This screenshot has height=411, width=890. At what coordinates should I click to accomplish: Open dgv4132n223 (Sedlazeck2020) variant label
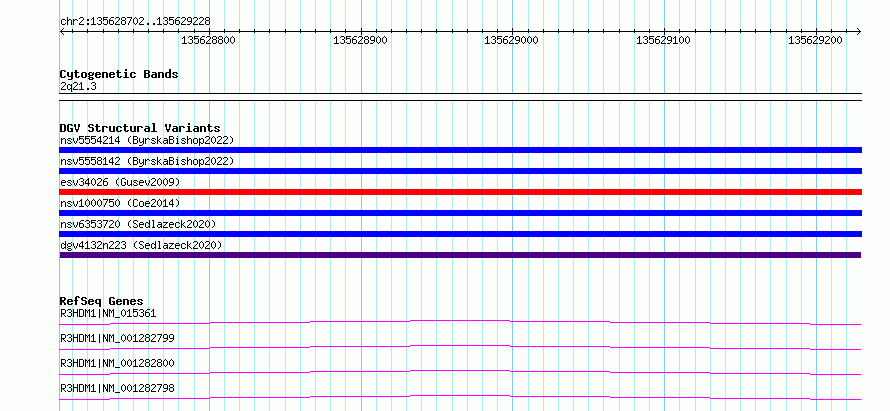[x=141, y=245]
